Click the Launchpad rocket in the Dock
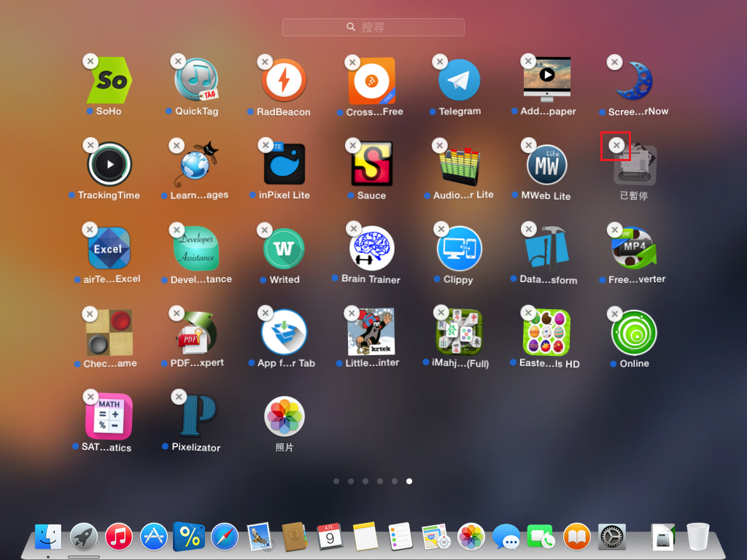 coord(84,537)
